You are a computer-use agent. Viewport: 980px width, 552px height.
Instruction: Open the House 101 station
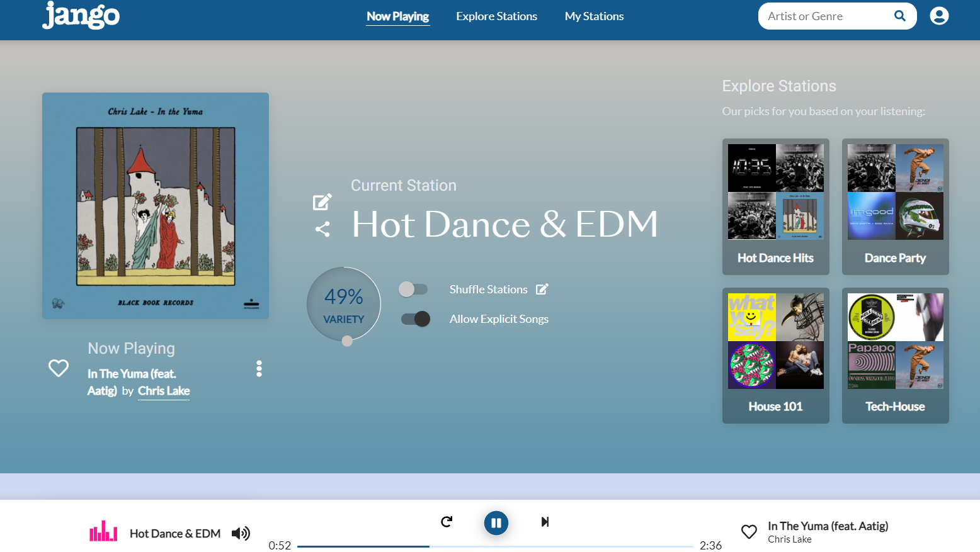pyautogui.click(x=776, y=356)
